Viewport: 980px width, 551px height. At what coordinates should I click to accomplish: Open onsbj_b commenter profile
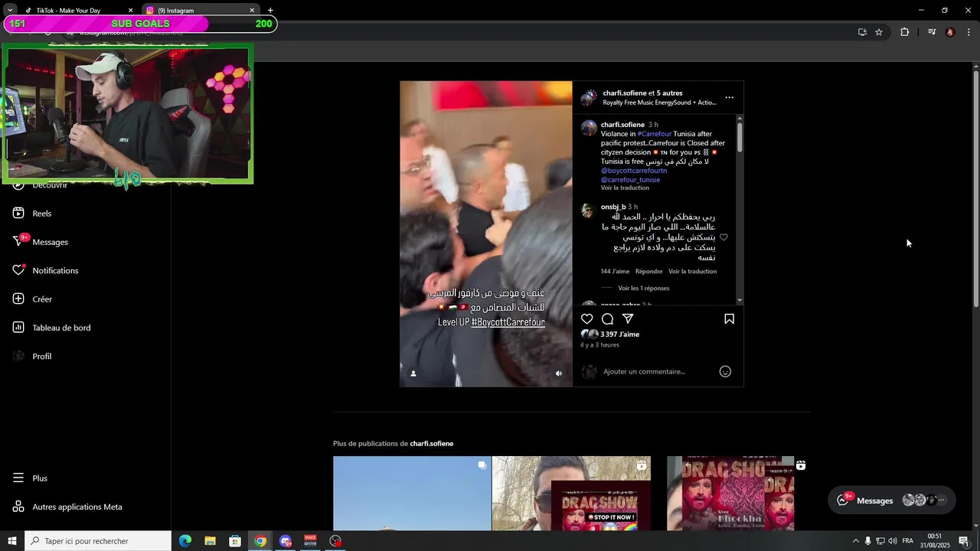(x=613, y=207)
